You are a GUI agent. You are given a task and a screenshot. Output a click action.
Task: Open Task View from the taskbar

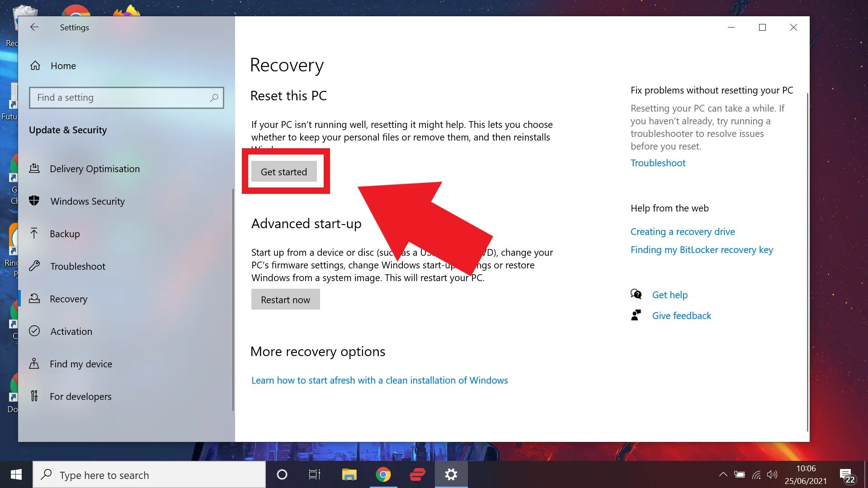coord(315,474)
